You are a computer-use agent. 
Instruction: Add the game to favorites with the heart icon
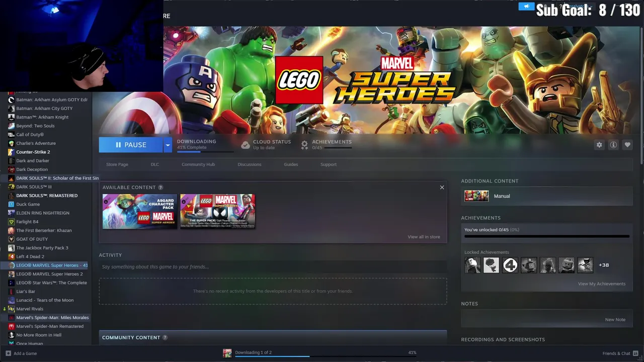[627, 145]
